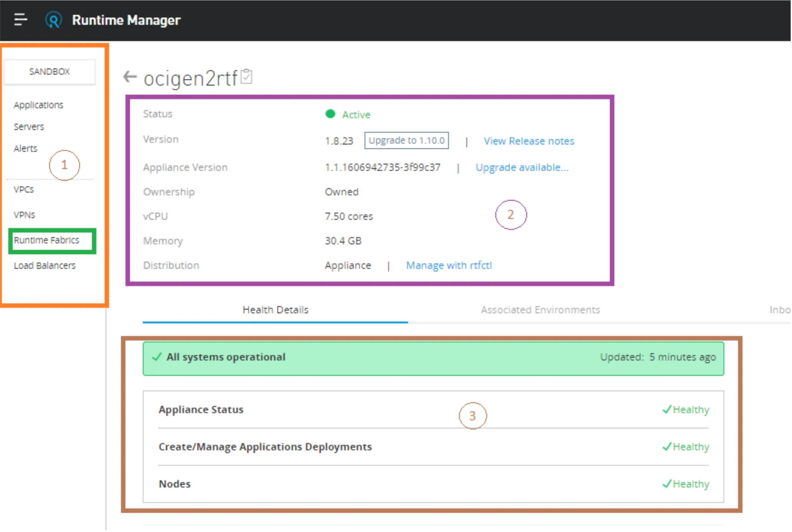Open Load Balancers in the sidebar

click(x=44, y=265)
